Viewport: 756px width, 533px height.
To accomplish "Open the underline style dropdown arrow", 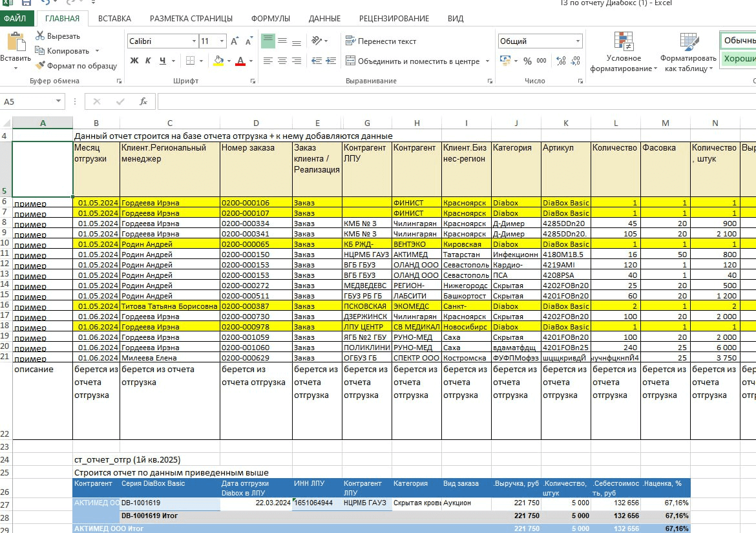I will (174, 61).
